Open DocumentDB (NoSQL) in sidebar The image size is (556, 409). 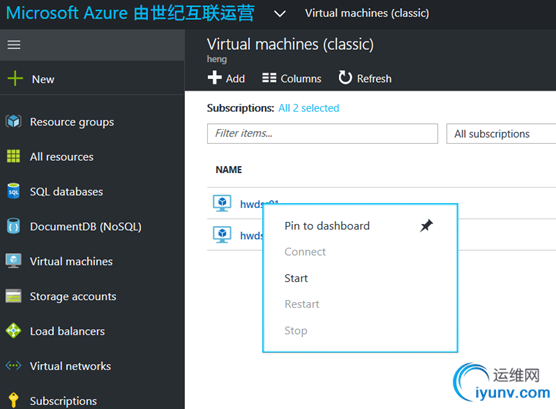[86, 226]
